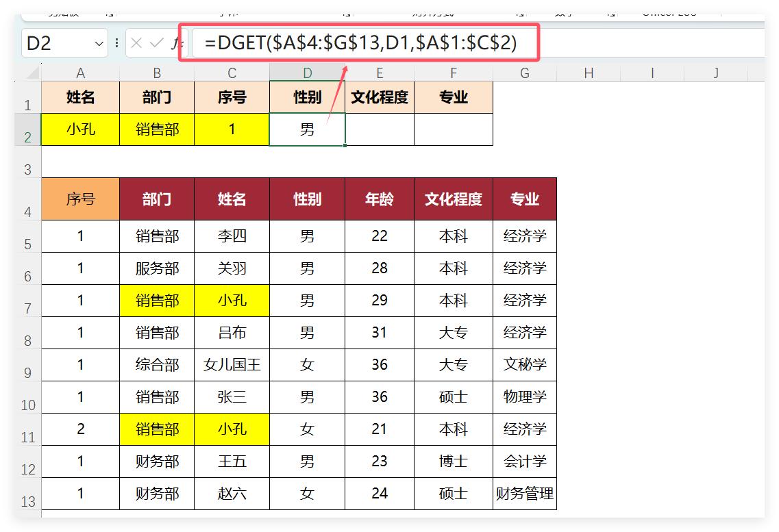The width and height of the screenshot is (779, 532).
Task: Open the Insert Function fx icon
Action: (176, 43)
